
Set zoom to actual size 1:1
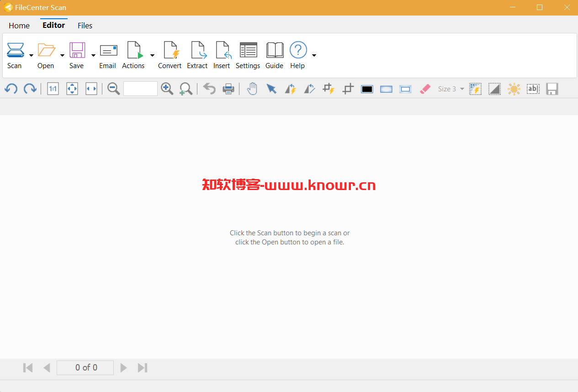(x=53, y=89)
